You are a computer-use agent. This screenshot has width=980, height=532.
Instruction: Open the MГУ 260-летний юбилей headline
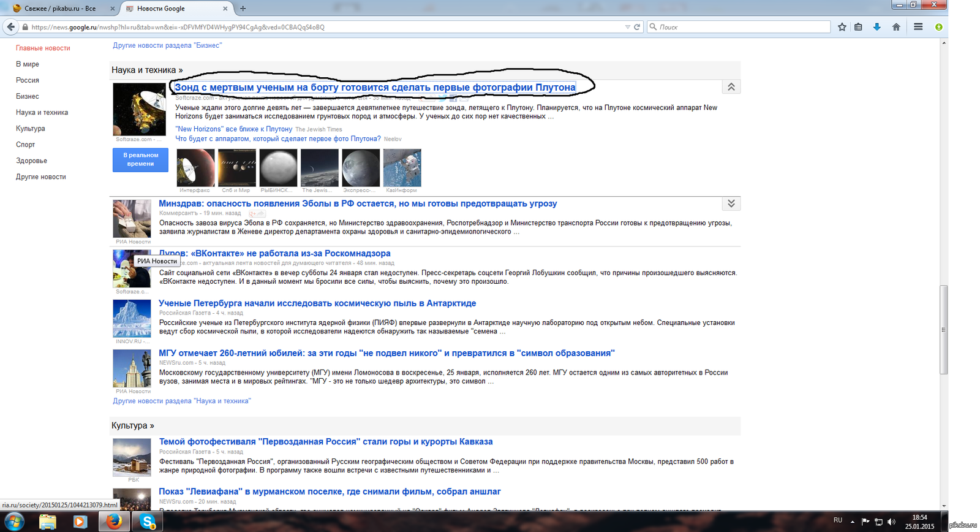[386, 353]
